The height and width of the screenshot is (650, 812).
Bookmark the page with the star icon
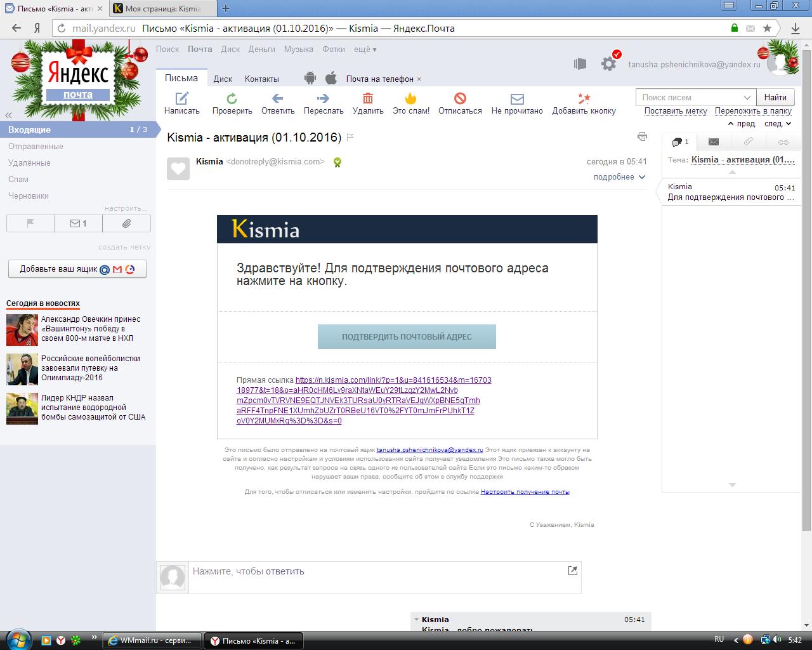coord(767,28)
